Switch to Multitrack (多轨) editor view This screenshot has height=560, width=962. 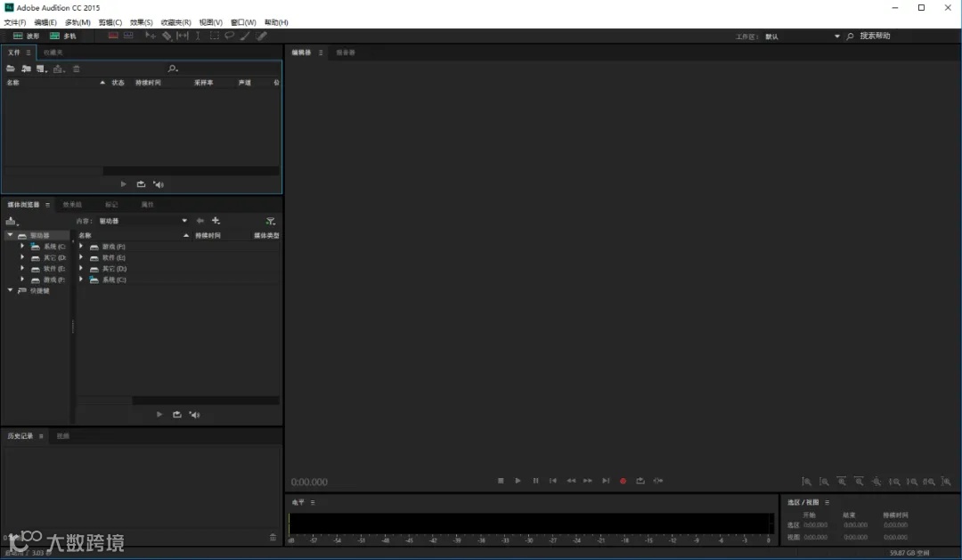[x=62, y=37]
